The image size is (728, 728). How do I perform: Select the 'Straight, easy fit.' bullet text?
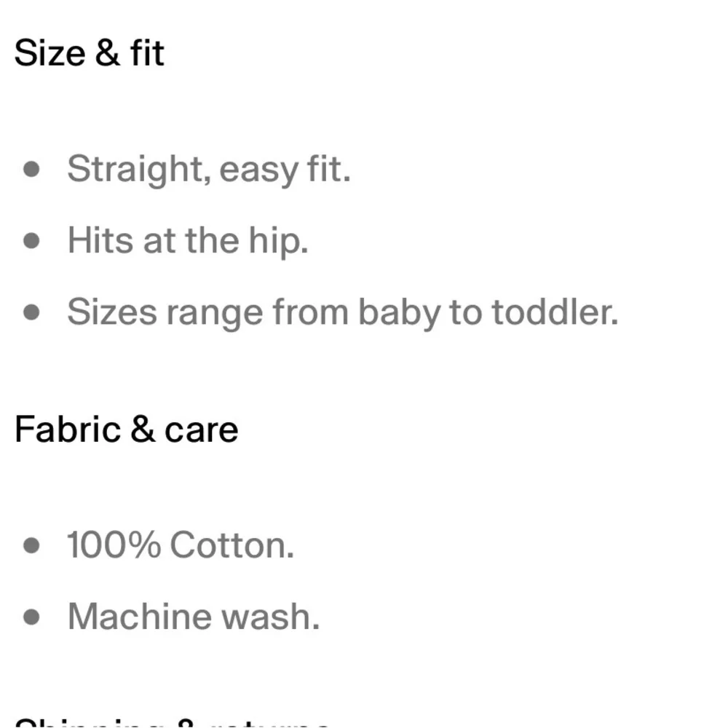(x=208, y=169)
